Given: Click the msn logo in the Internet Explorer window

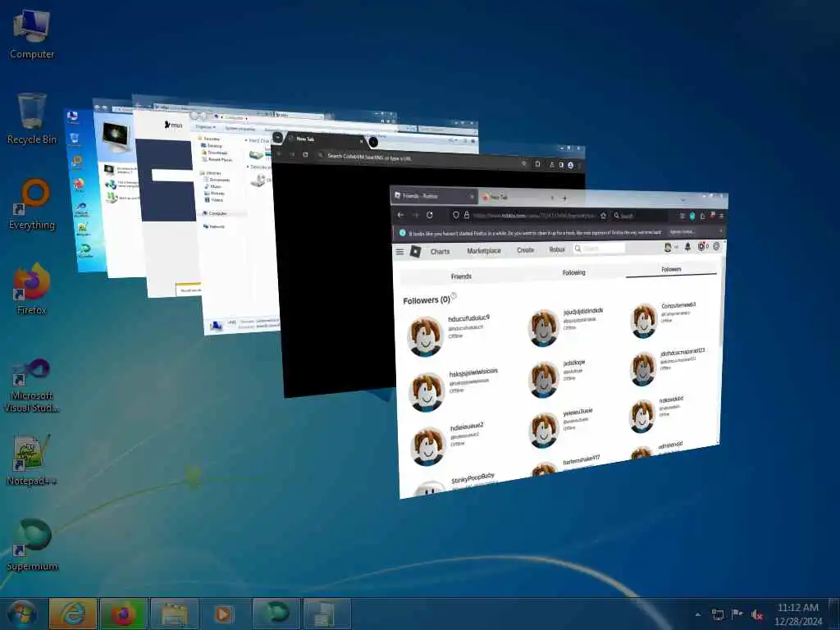Looking at the screenshot, I should click(x=174, y=125).
